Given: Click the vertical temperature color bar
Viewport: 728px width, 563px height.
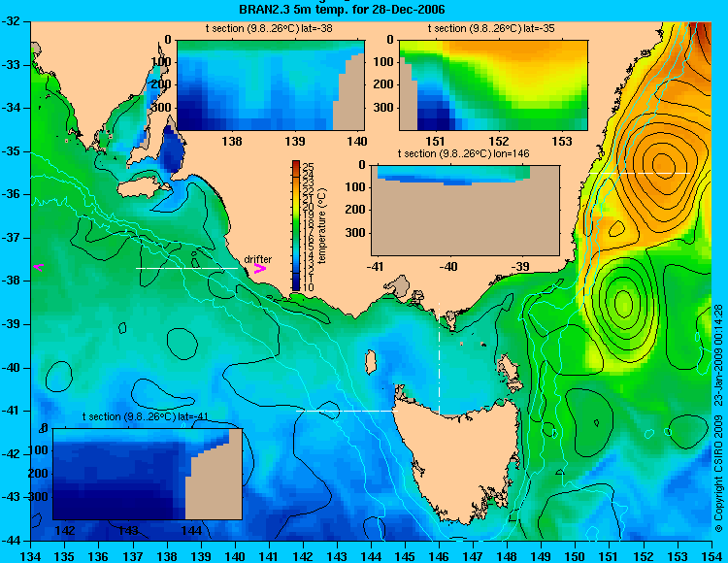Looking at the screenshot, I should click(296, 225).
